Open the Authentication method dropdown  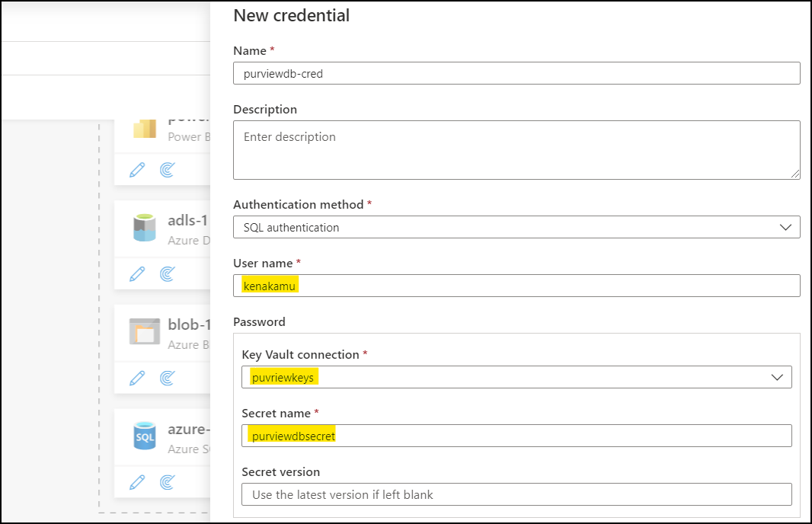pyautogui.click(x=516, y=227)
